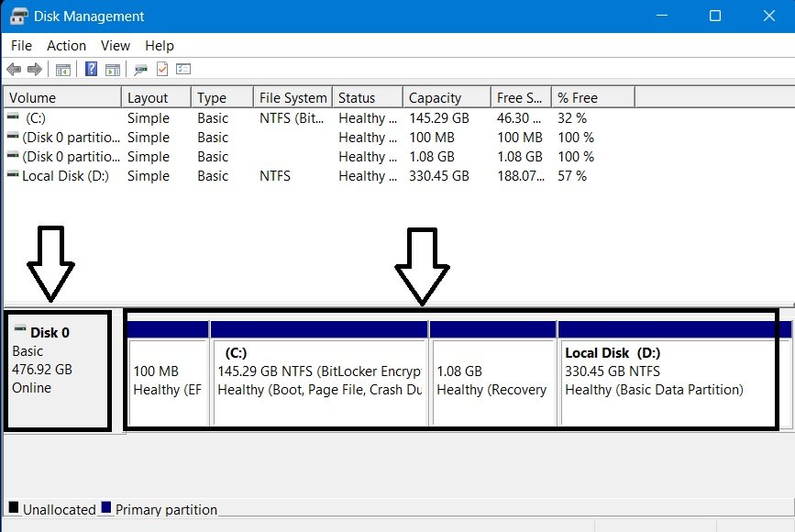This screenshot has height=532, width=795.
Task: Click the 57 % free value
Action: (572, 176)
